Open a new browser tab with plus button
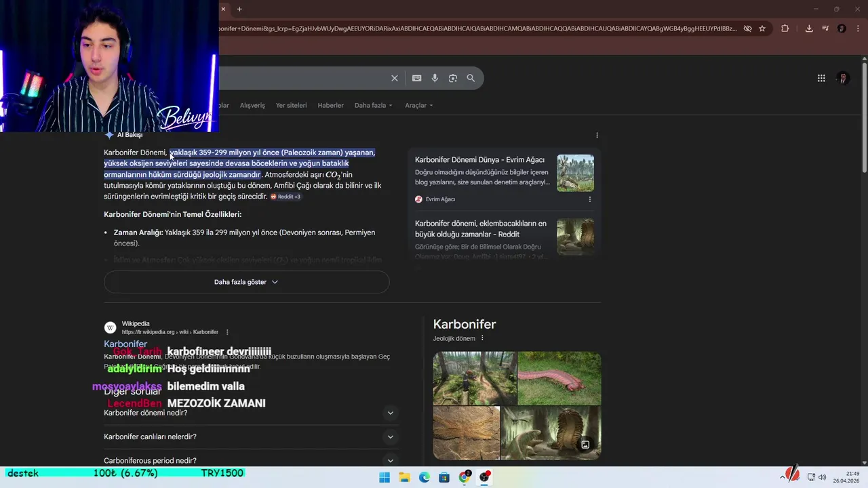Screen dimensions: 868x488 239,9
